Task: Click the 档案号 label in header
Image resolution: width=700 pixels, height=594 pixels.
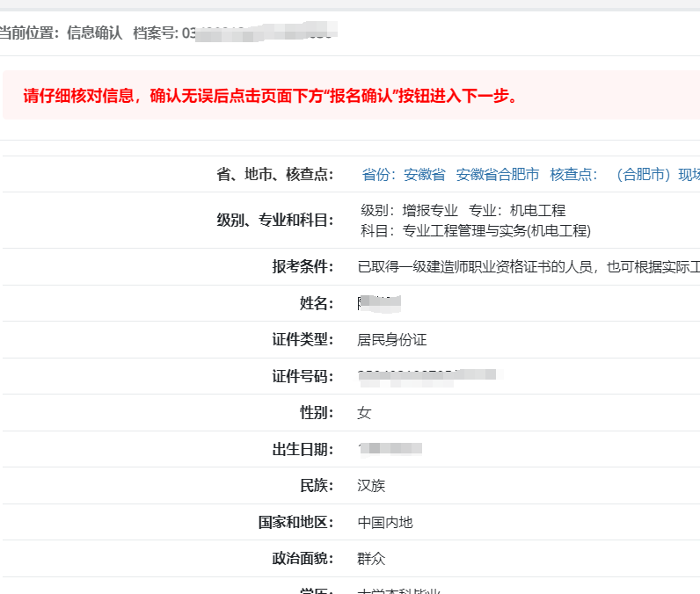Action: [x=155, y=33]
